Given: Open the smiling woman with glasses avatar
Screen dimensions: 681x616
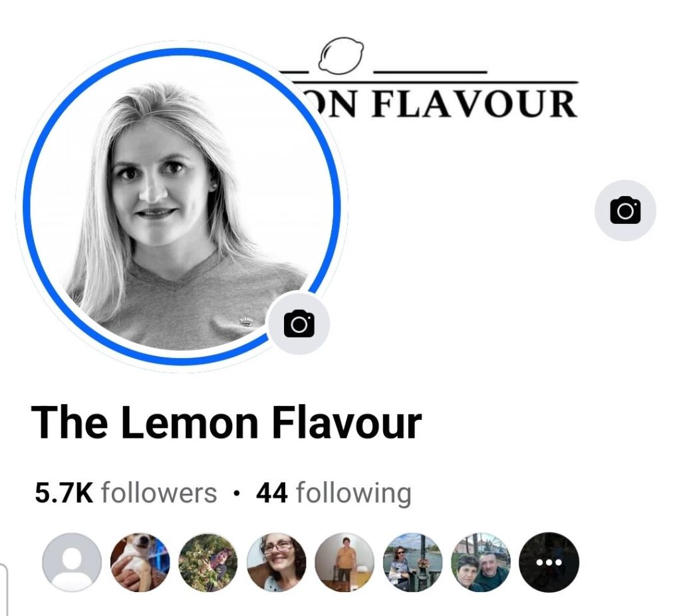Looking at the screenshot, I should [276, 562].
